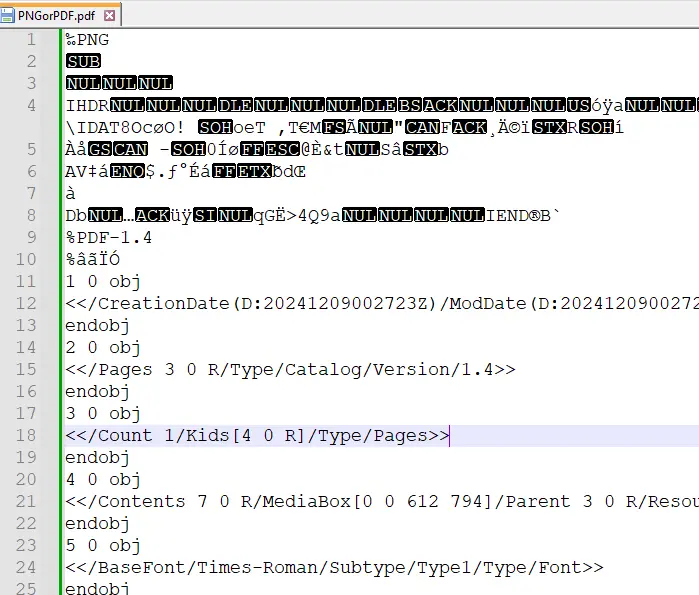Click the endobj text on line 22

point(98,524)
